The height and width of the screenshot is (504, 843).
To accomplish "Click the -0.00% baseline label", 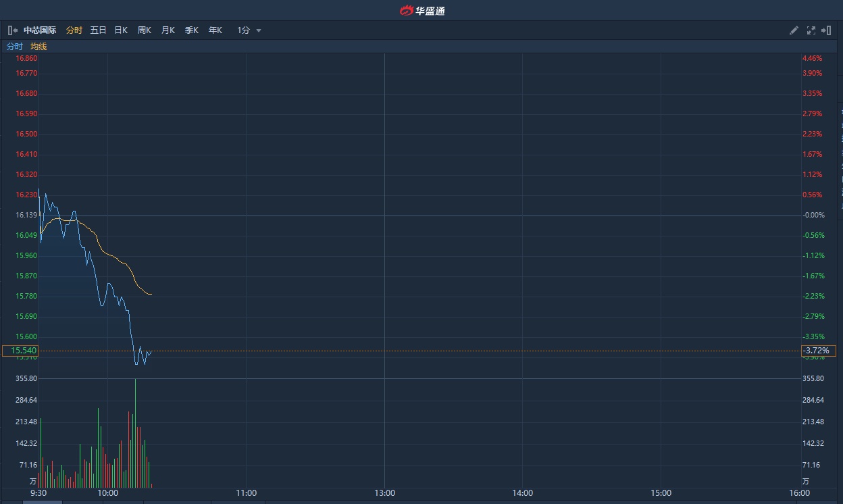I will click(813, 215).
